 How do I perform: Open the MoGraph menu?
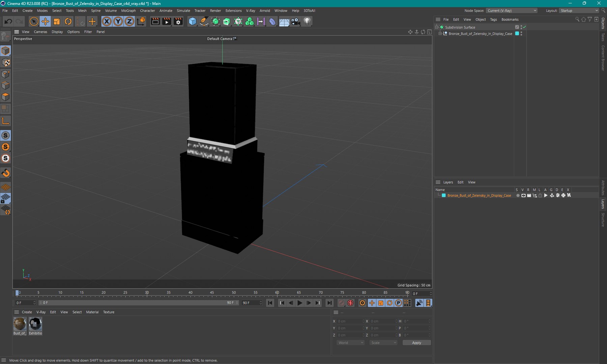coord(128,11)
